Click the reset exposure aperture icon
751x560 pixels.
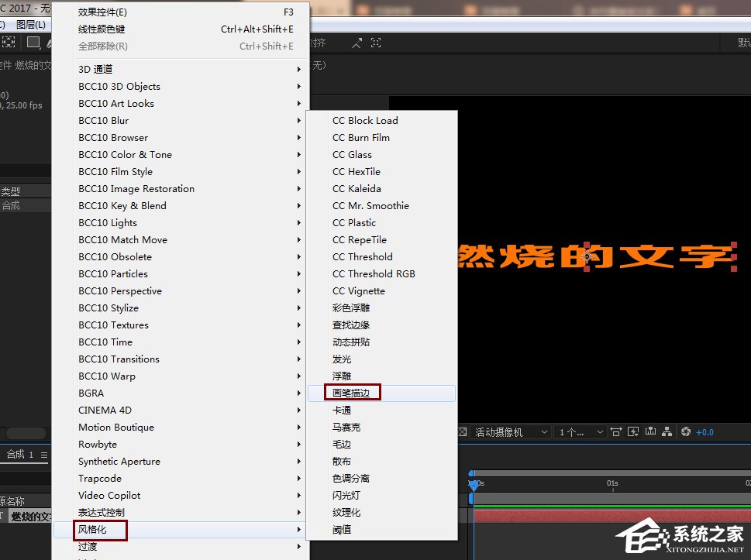click(686, 431)
